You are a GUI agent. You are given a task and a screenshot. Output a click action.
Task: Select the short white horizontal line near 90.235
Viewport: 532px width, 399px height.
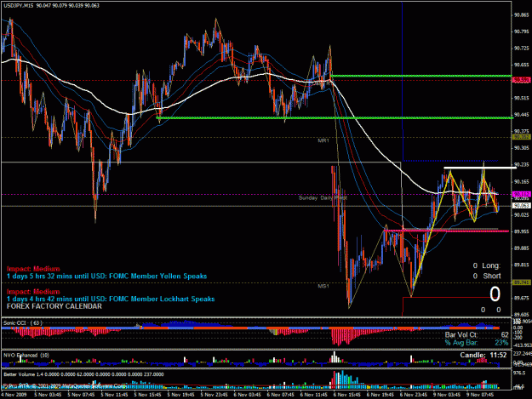[x=480, y=168]
